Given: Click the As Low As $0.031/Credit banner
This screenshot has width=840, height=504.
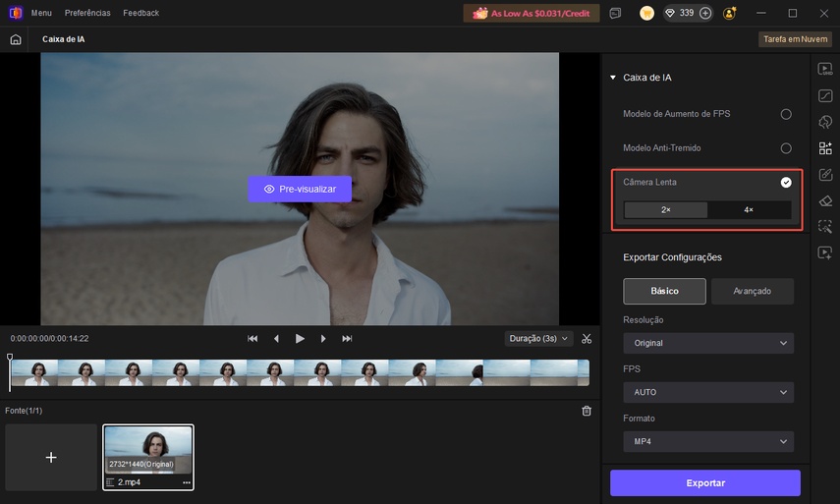Looking at the screenshot, I should pyautogui.click(x=532, y=14).
